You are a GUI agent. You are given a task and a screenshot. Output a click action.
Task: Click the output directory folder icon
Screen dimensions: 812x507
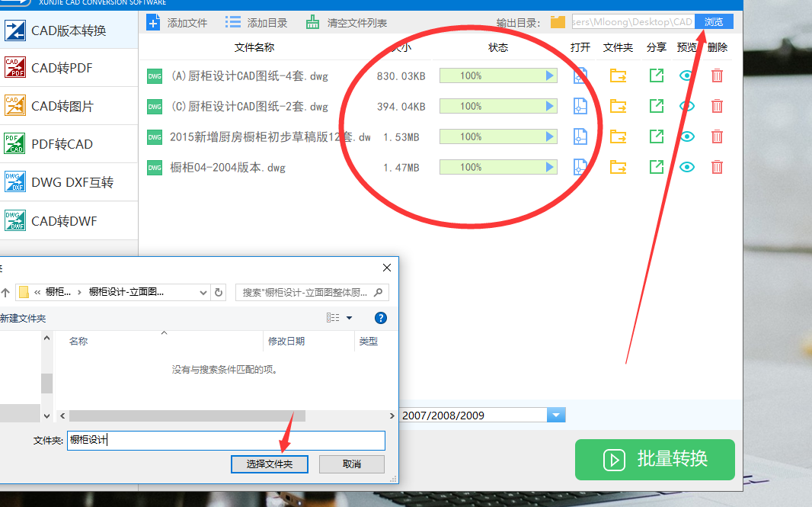(x=558, y=22)
